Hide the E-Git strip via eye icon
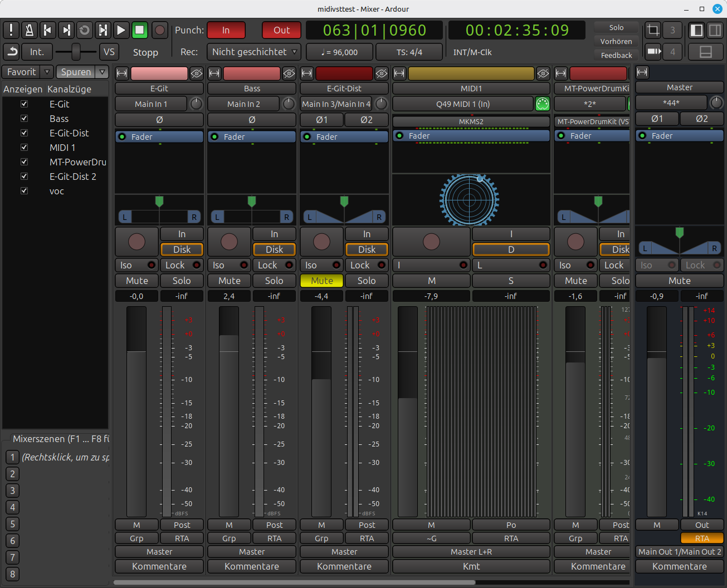This screenshot has height=588, width=727. click(x=196, y=73)
